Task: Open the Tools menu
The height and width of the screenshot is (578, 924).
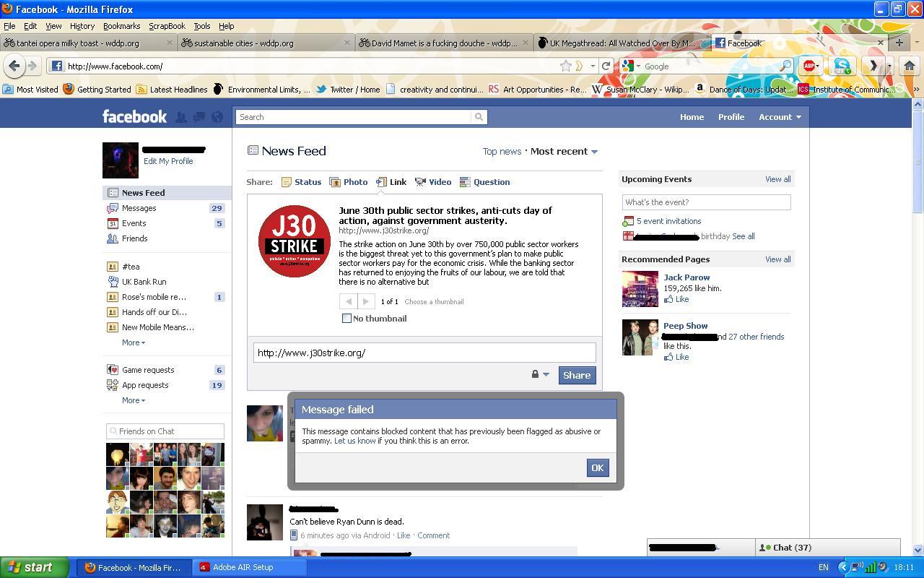Action: pyautogui.click(x=201, y=26)
